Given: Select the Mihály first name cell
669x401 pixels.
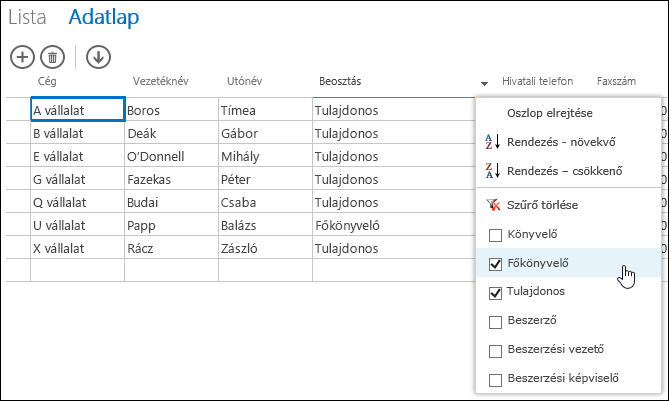Looking at the screenshot, I should click(265, 155).
